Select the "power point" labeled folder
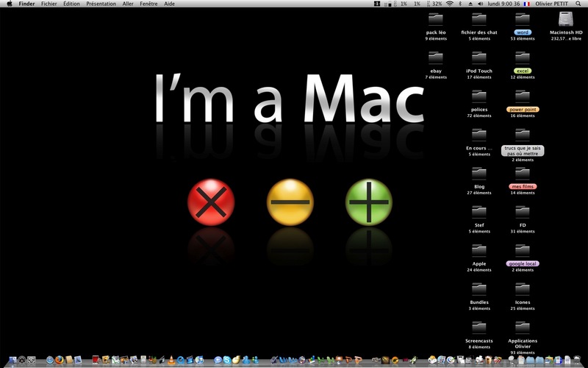The image size is (588, 368). coord(523,96)
